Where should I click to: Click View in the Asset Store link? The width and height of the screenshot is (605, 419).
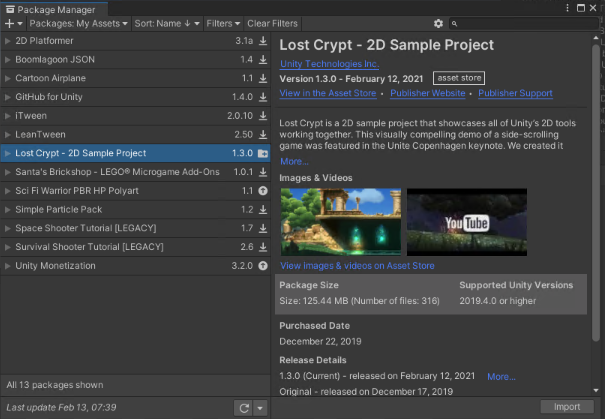[x=328, y=93]
